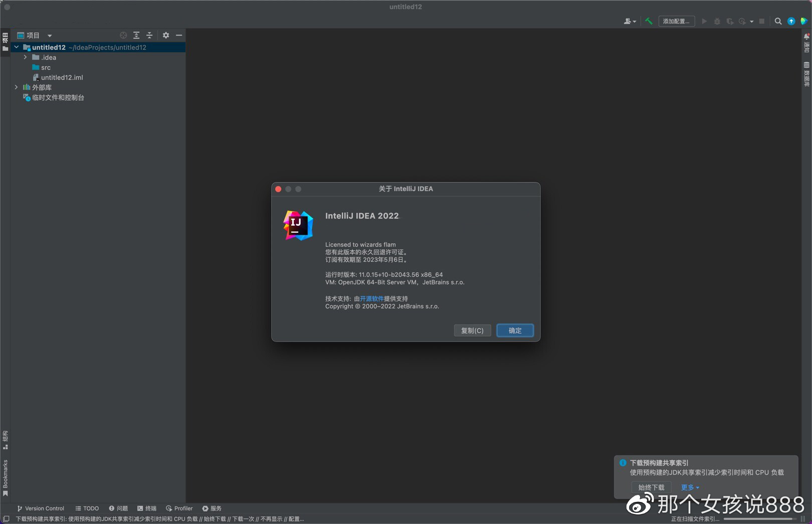The image size is (812, 524).
Task: Open the 更多 dropdown in notification
Action: pyautogui.click(x=690, y=487)
